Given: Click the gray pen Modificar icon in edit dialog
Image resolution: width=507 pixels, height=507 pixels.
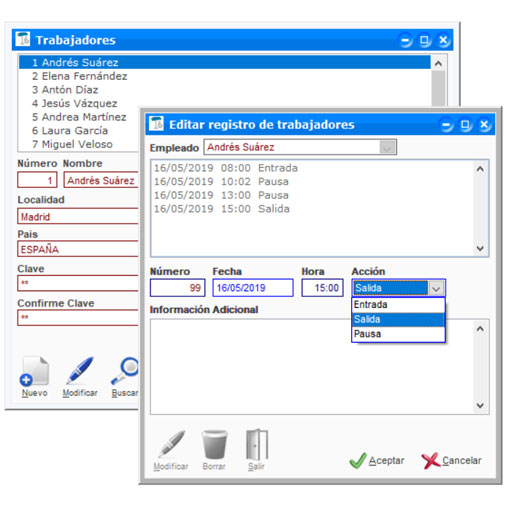Looking at the screenshot, I should [171, 444].
